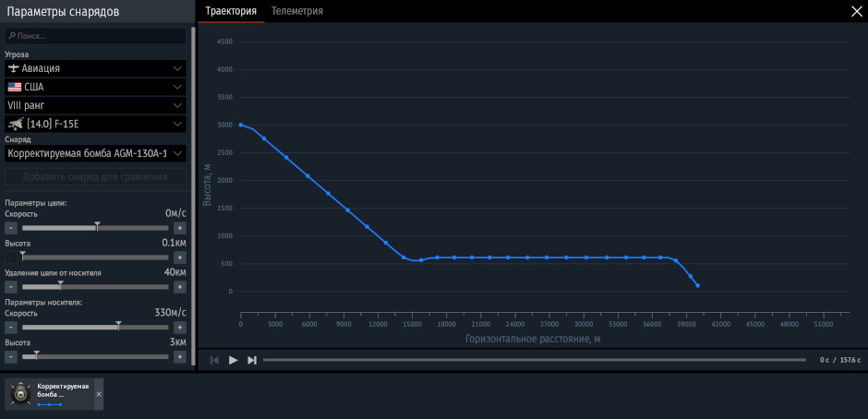Open the Авиация threat type dropdown
The height and width of the screenshot is (419, 868).
[x=95, y=68]
